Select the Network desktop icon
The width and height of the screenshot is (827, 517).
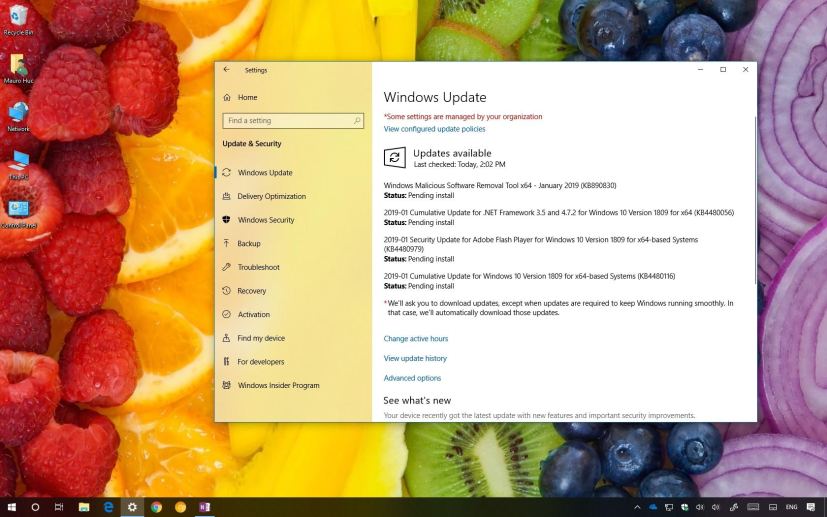coord(18,117)
